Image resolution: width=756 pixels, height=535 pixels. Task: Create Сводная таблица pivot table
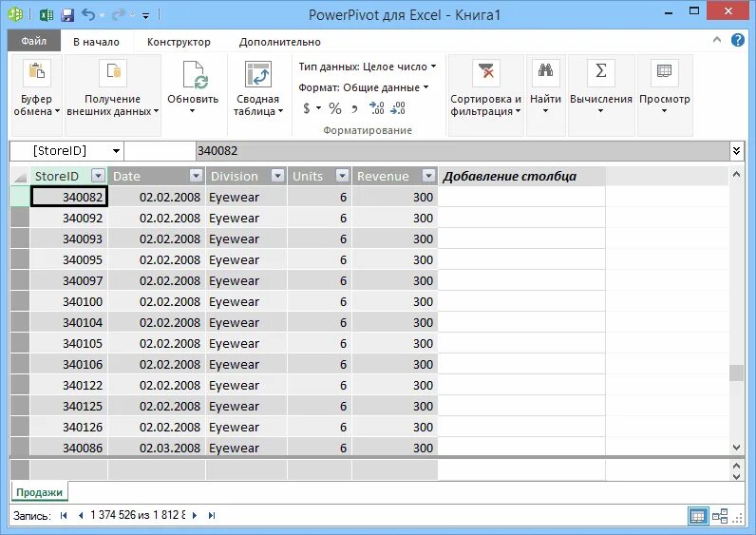click(x=258, y=88)
